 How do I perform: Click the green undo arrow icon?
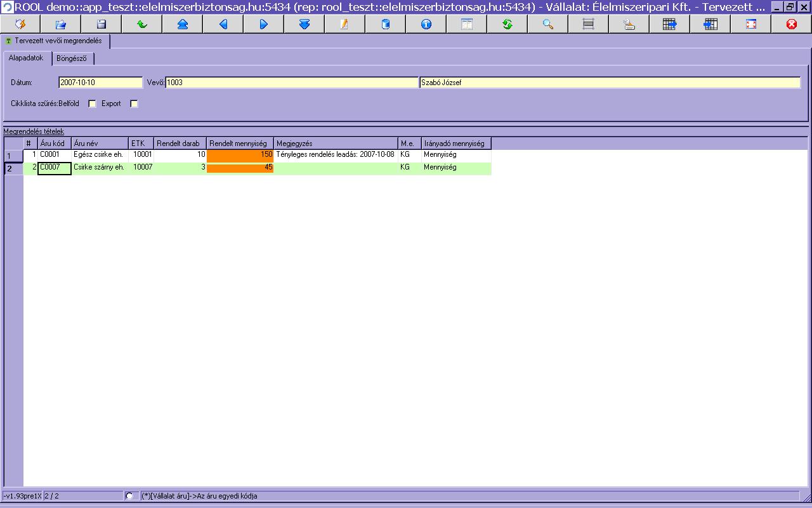click(x=142, y=24)
